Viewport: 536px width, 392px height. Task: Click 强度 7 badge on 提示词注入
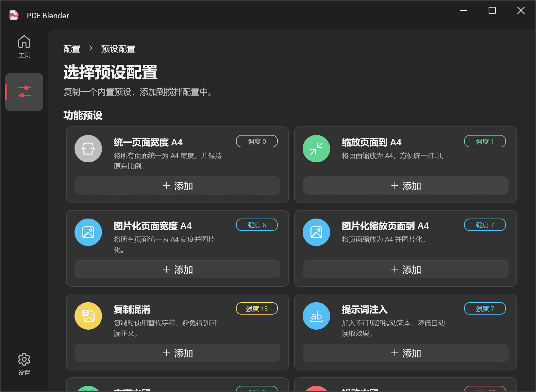(x=485, y=308)
